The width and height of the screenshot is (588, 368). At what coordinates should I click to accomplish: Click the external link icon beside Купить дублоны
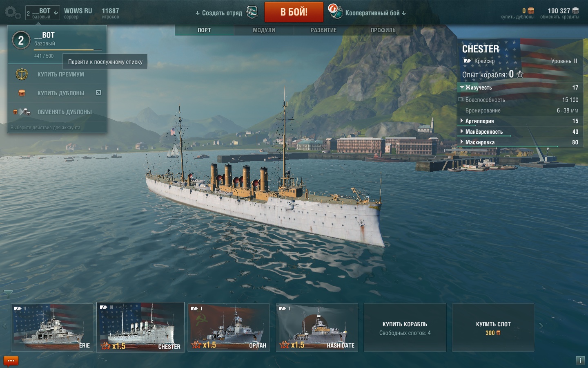pyautogui.click(x=98, y=93)
